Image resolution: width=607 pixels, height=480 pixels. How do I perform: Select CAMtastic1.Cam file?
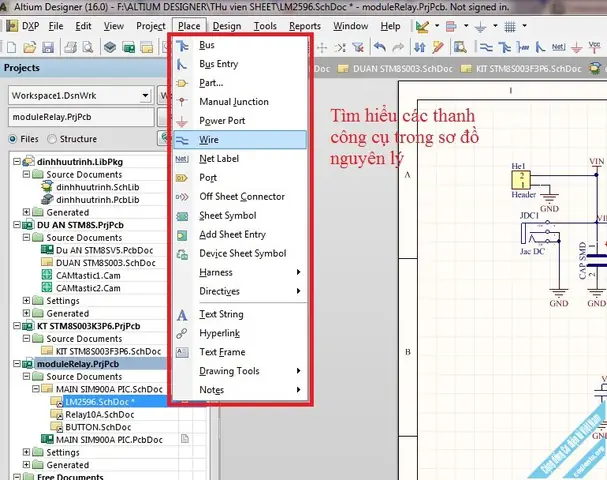(x=88, y=275)
